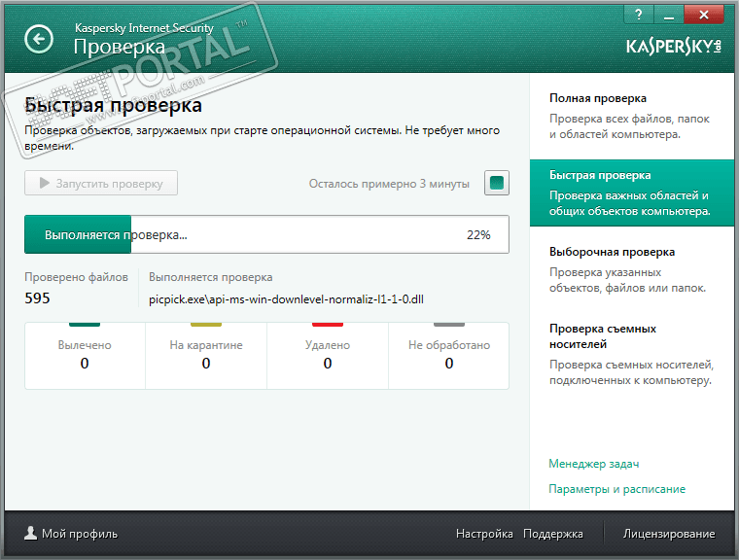Open Поддержка in the bottom bar

(x=553, y=534)
